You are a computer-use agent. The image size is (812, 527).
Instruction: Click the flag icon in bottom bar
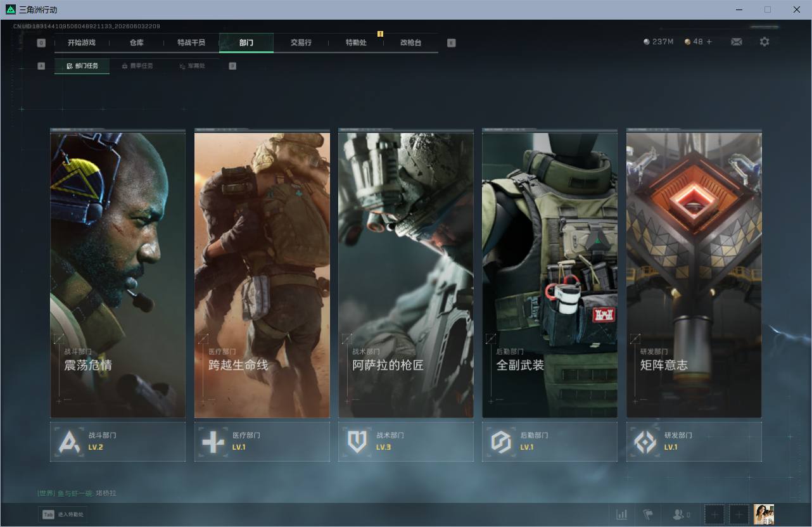point(648,514)
